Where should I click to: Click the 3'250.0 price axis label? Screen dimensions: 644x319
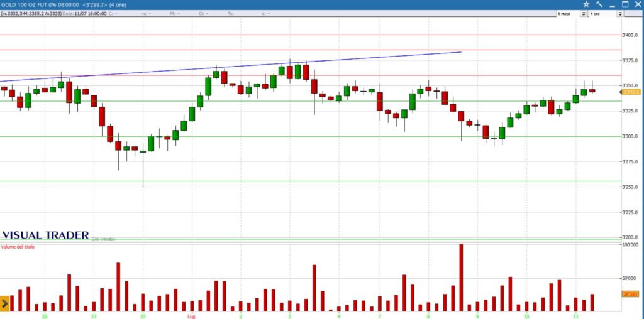click(x=630, y=187)
